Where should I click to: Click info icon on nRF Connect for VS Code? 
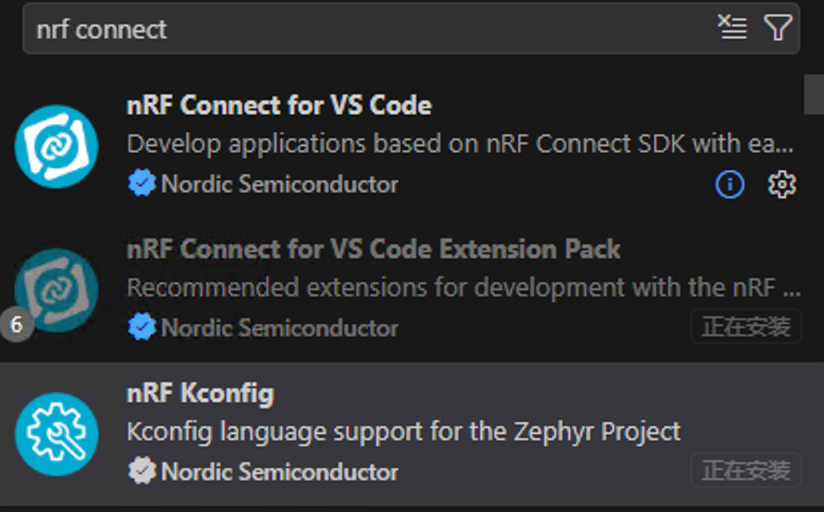730,184
